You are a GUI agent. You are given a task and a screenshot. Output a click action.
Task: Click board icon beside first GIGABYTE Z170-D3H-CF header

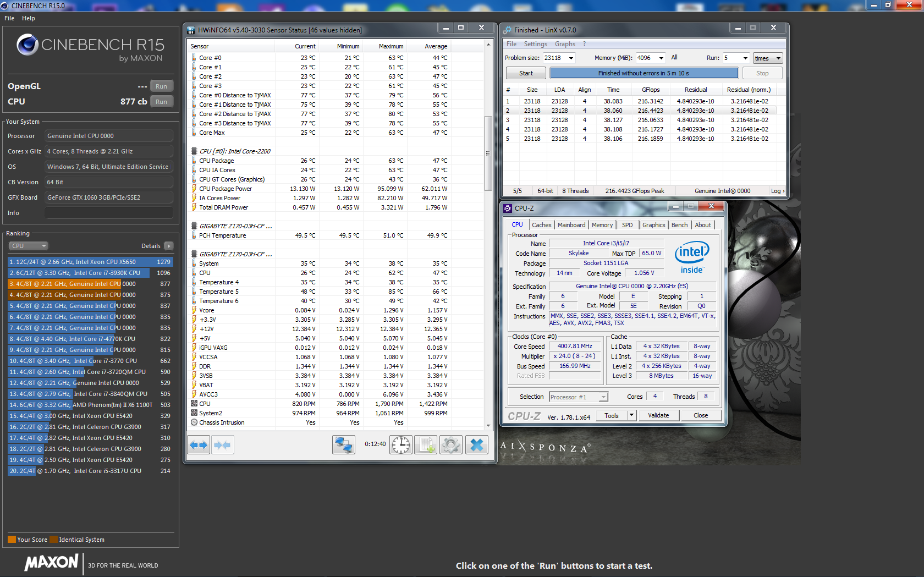coord(194,226)
